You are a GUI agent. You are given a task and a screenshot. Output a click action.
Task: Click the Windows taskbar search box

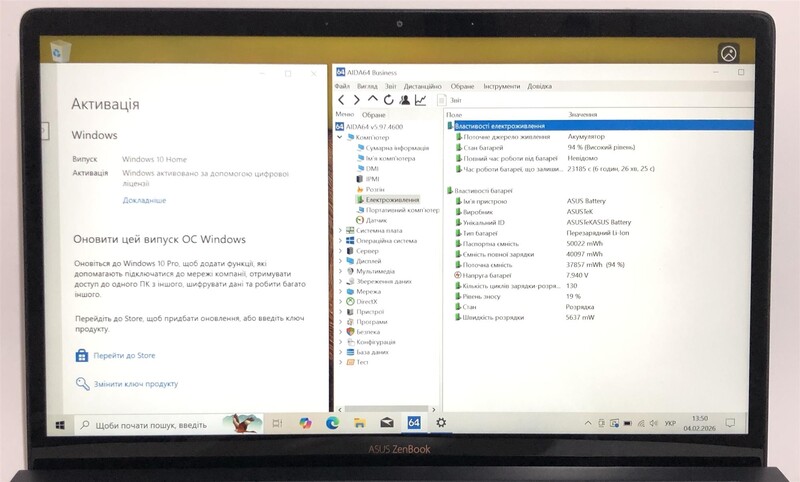(x=150, y=425)
